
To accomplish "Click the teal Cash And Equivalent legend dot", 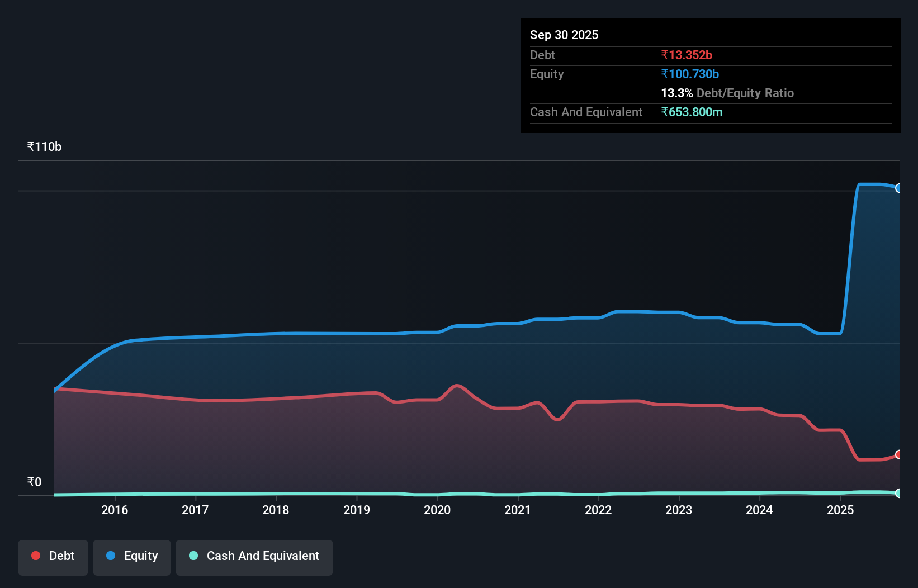I will coord(192,556).
